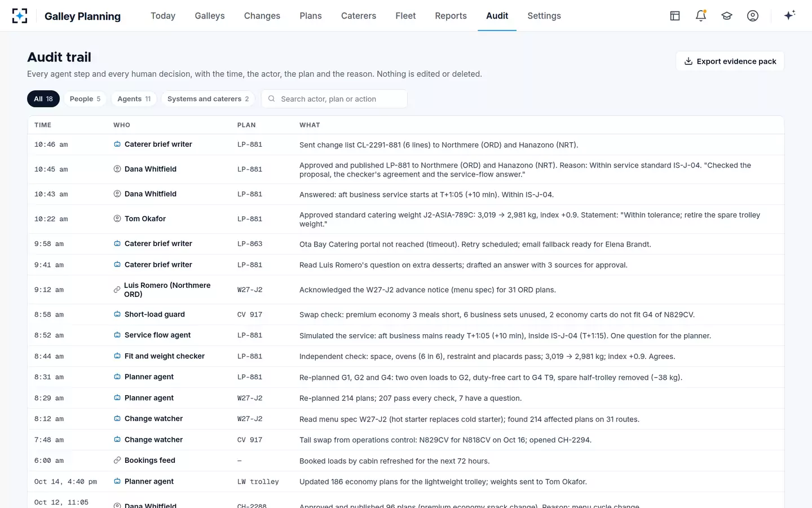This screenshot has width=812, height=508.
Task: Select the Tom Okafor name
Action: click(145, 219)
